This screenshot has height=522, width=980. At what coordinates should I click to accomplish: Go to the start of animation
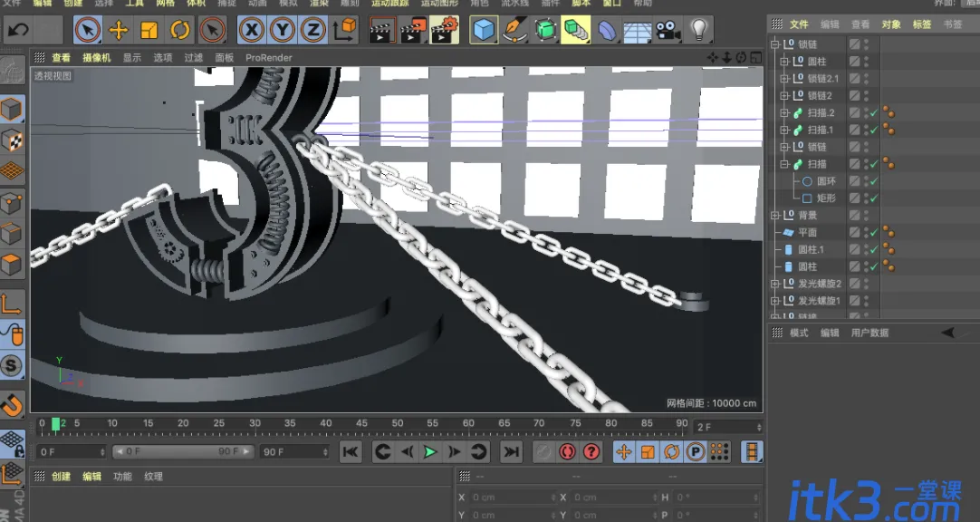[351, 452]
